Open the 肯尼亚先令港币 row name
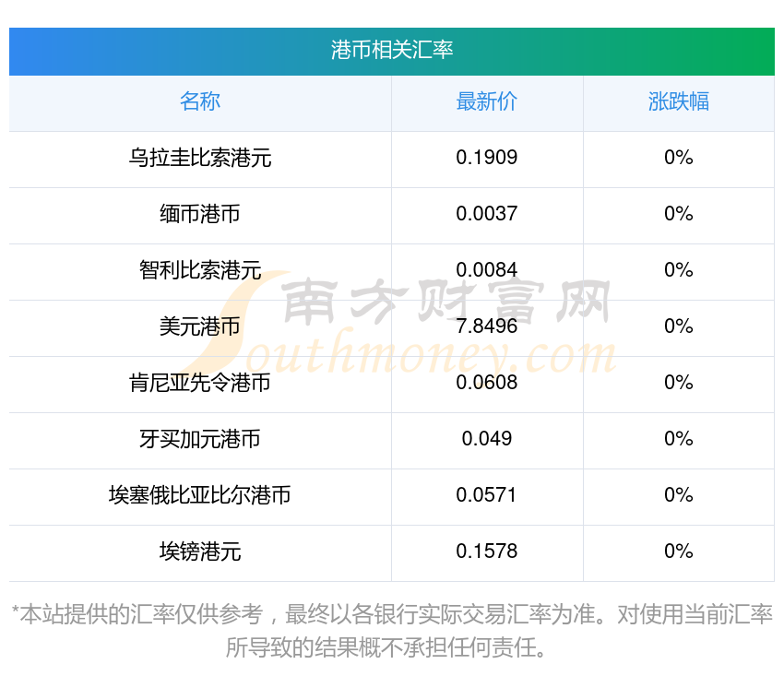 click(x=200, y=383)
